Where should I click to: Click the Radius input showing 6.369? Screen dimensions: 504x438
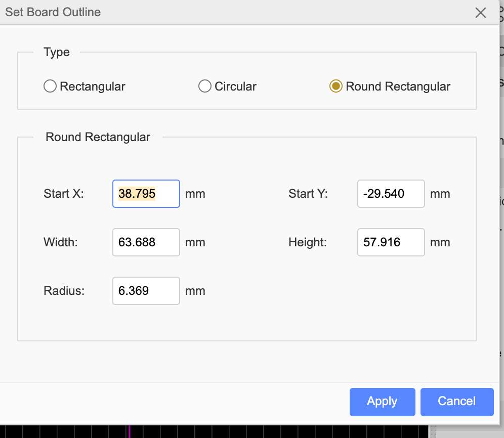146,291
